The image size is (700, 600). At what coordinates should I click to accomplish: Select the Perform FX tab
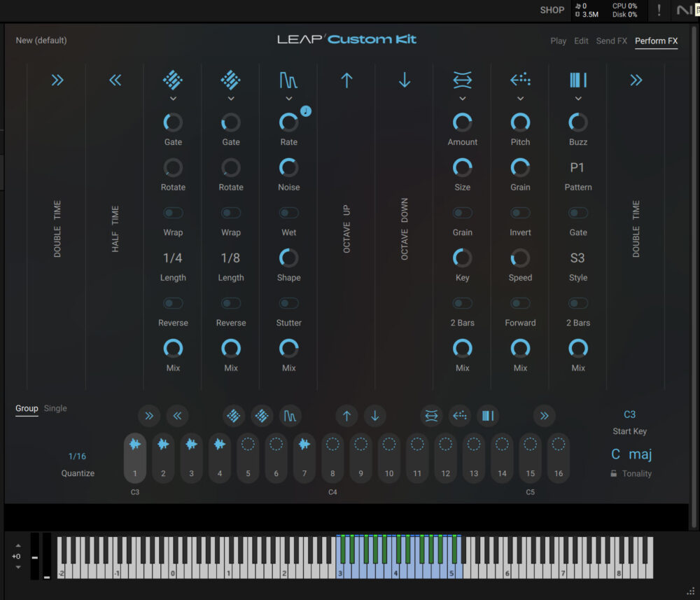click(657, 41)
